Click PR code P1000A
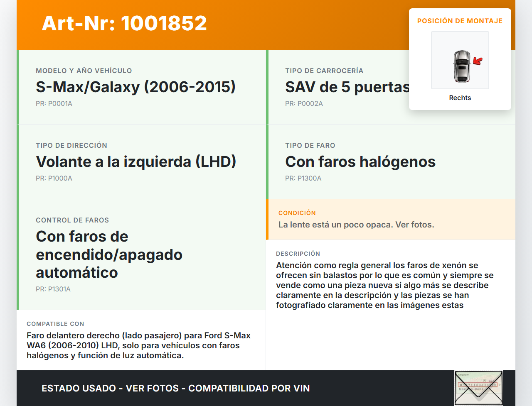The width and height of the screenshot is (532, 406). tap(54, 178)
